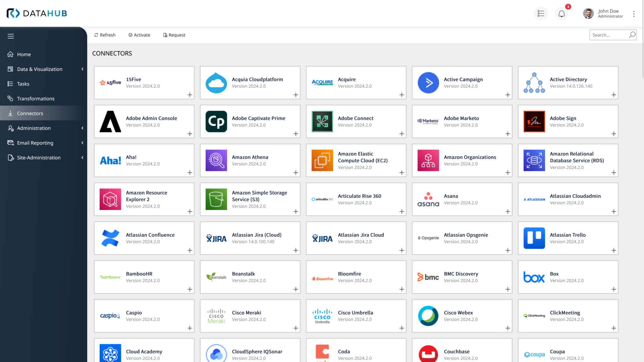
Task: Click plus on Asana card
Action: [508, 211]
